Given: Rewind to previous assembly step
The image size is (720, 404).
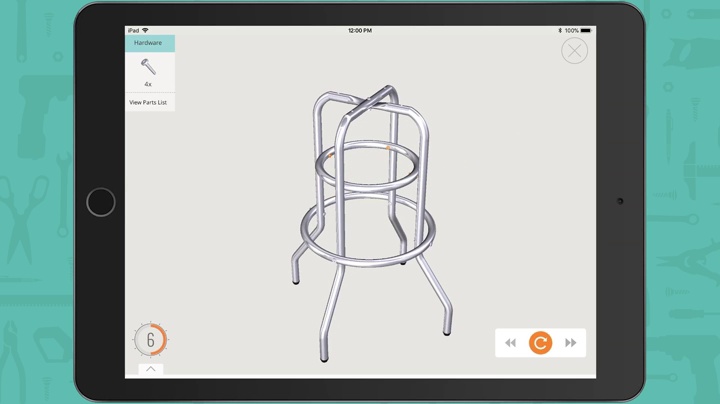Looking at the screenshot, I should coord(510,343).
